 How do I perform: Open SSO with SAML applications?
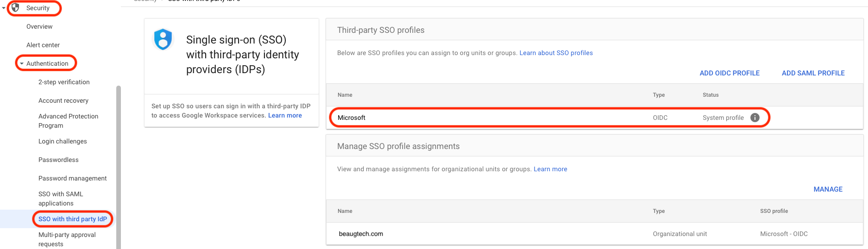[61, 199]
